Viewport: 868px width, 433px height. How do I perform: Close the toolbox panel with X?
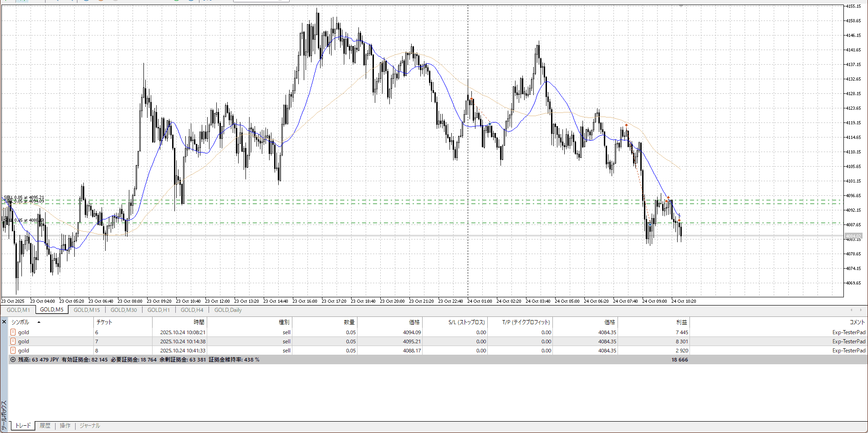[4, 322]
